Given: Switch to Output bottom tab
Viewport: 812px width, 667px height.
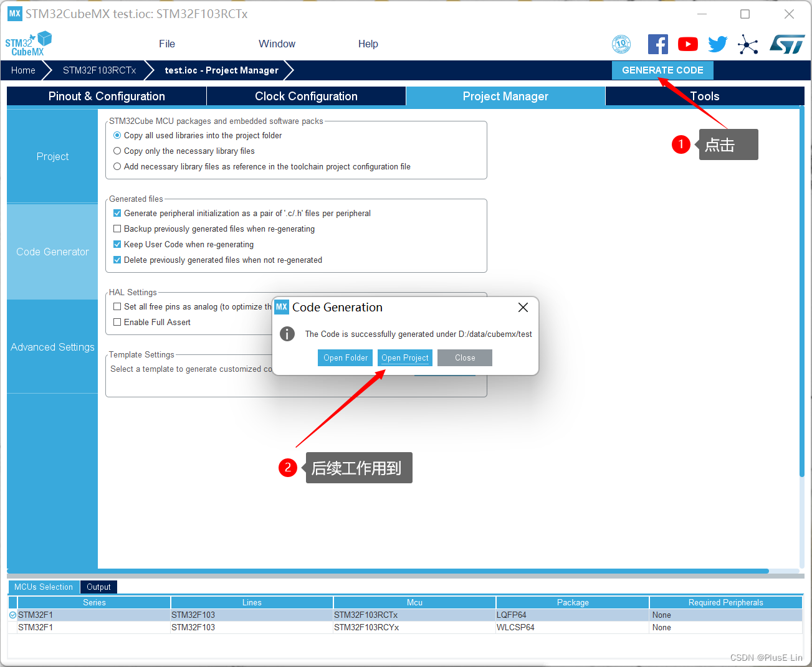Looking at the screenshot, I should (98, 587).
